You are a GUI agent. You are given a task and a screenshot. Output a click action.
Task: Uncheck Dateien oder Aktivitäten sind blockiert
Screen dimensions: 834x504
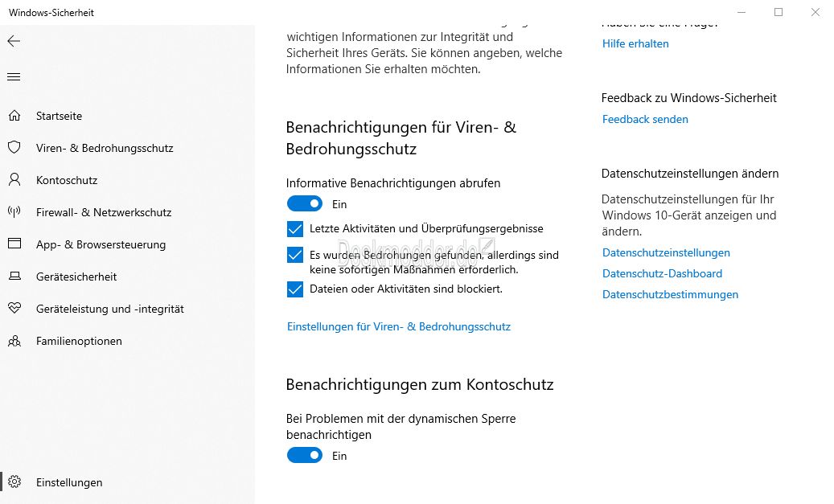(294, 289)
